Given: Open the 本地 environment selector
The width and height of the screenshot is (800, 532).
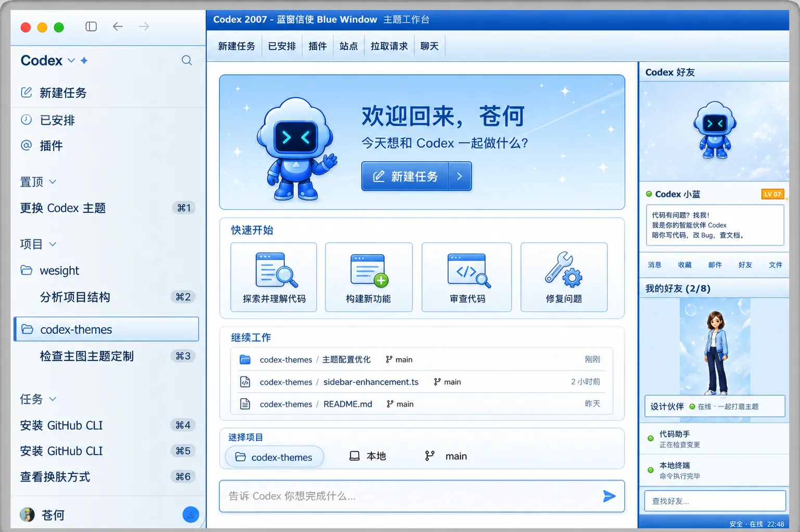Looking at the screenshot, I should [x=367, y=456].
